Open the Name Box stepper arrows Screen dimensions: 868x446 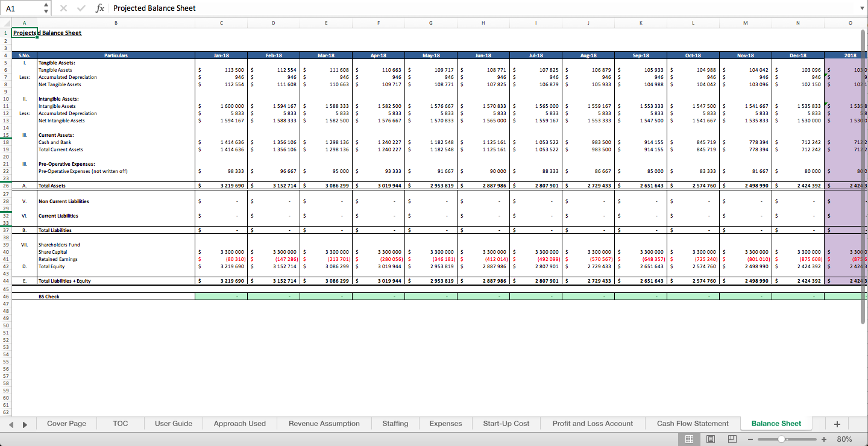(46, 8)
